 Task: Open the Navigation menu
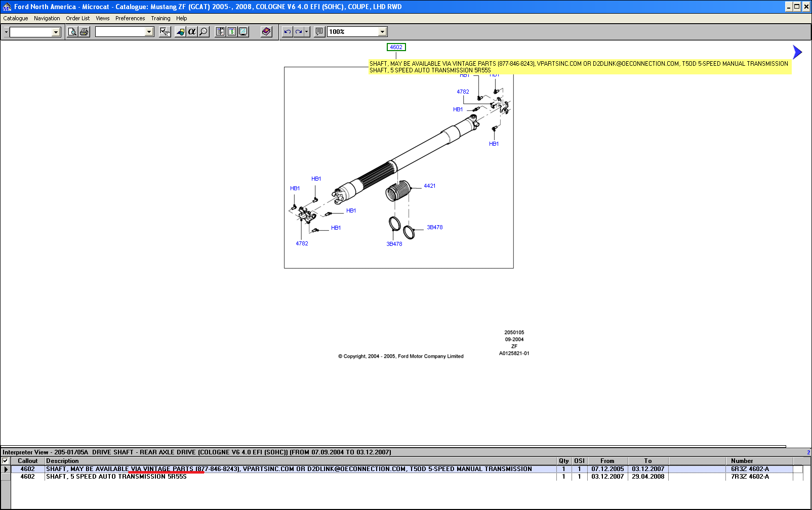(x=47, y=18)
